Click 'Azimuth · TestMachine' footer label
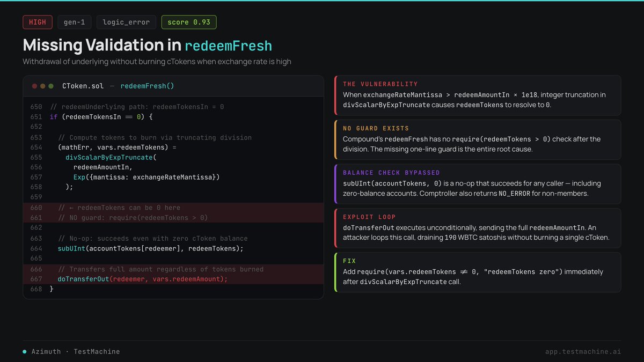644x362 pixels. pyautogui.click(x=76, y=352)
